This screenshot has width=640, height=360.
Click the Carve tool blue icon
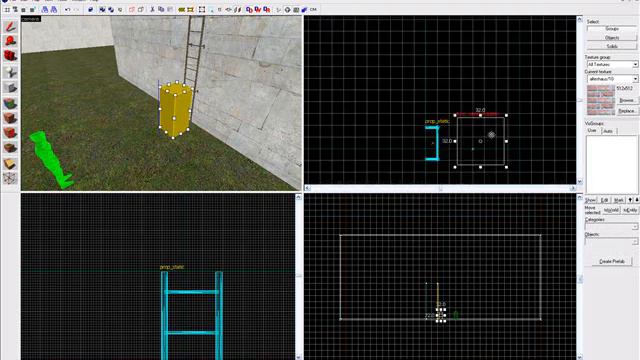pos(91,9)
